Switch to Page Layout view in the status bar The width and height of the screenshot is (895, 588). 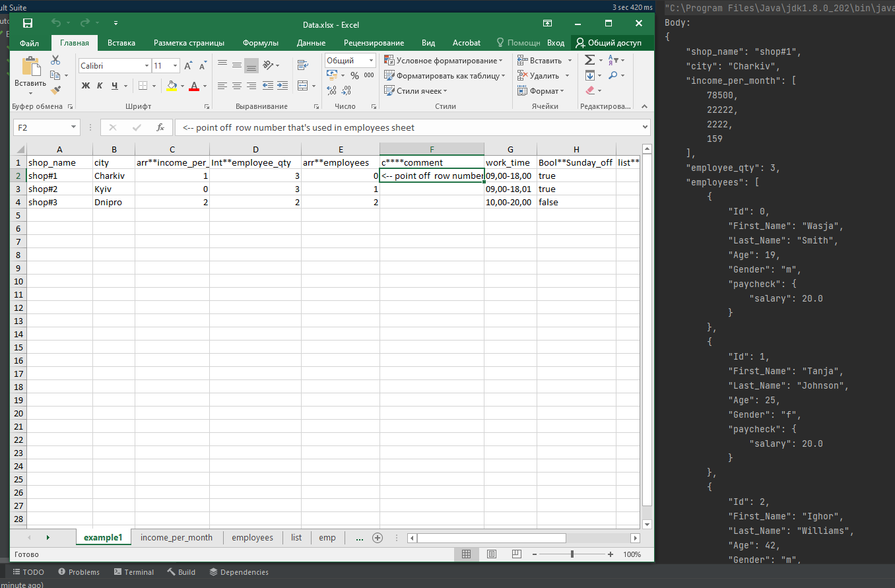[x=491, y=554]
